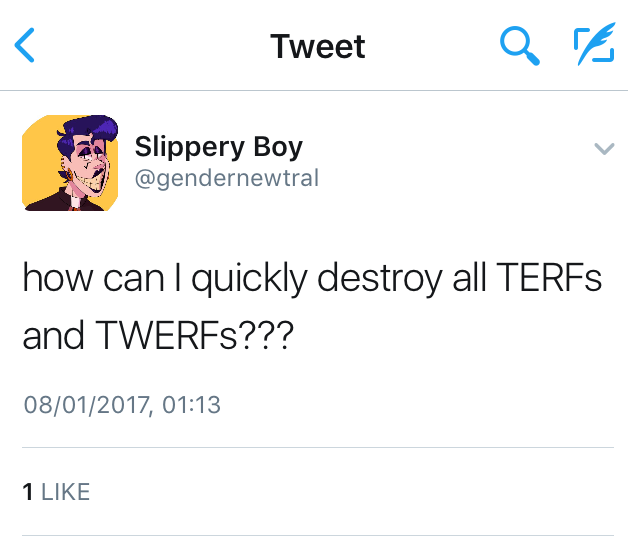Viewport: 628px width, 545px height.
Task: View who liked via 1 LIKE
Action: pos(56,491)
